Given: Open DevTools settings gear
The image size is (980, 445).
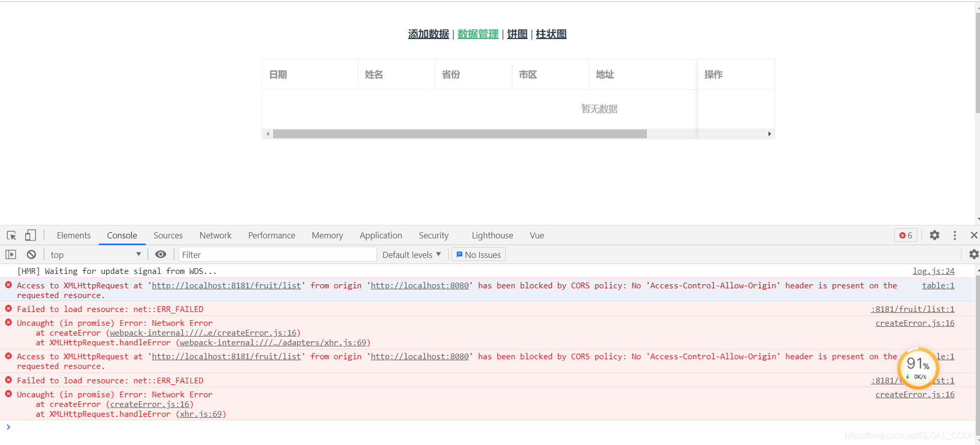Looking at the screenshot, I should (x=934, y=235).
